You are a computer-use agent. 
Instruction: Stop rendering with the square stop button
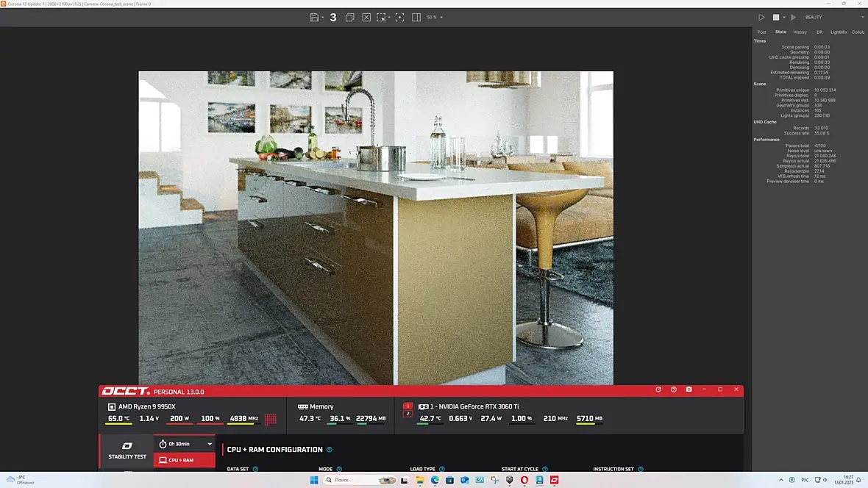pos(776,17)
